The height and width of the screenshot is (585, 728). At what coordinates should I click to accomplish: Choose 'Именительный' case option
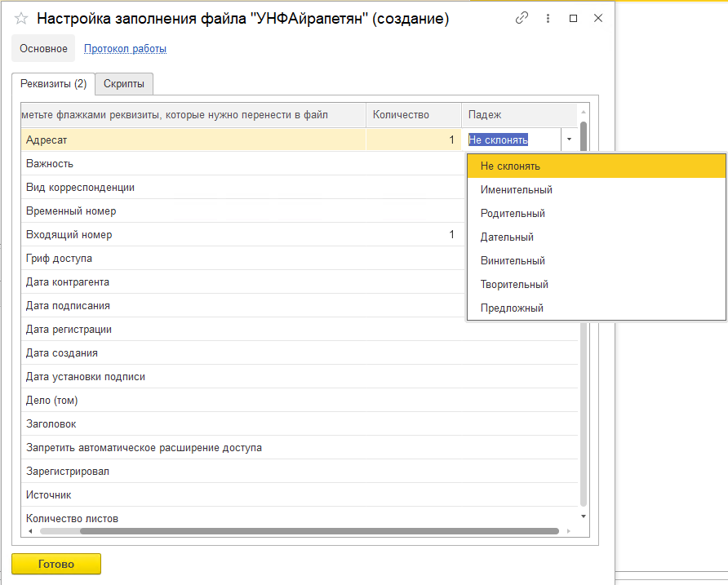pyautogui.click(x=516, y=190)
